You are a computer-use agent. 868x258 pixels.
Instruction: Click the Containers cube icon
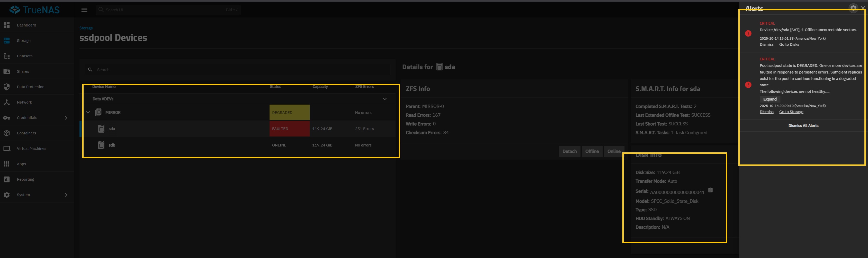(7, 133)
